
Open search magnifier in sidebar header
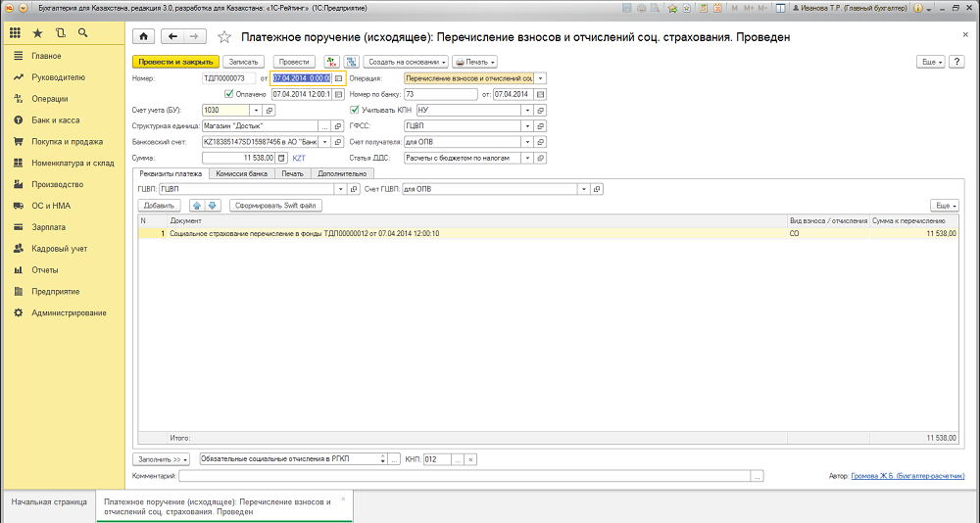pos(82,33)
